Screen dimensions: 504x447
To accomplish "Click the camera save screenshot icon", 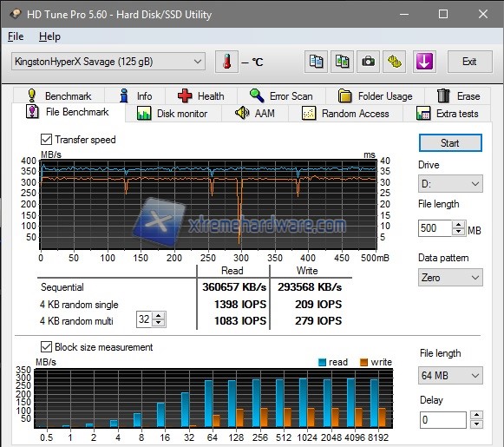I will coord(368,62).
